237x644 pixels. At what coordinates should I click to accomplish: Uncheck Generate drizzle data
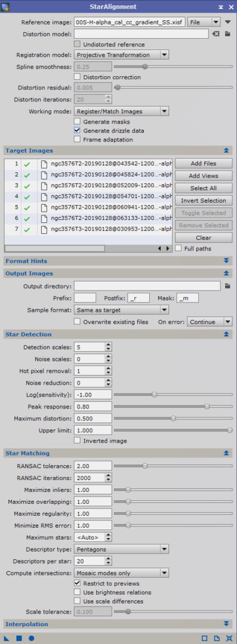coord(77,131)
